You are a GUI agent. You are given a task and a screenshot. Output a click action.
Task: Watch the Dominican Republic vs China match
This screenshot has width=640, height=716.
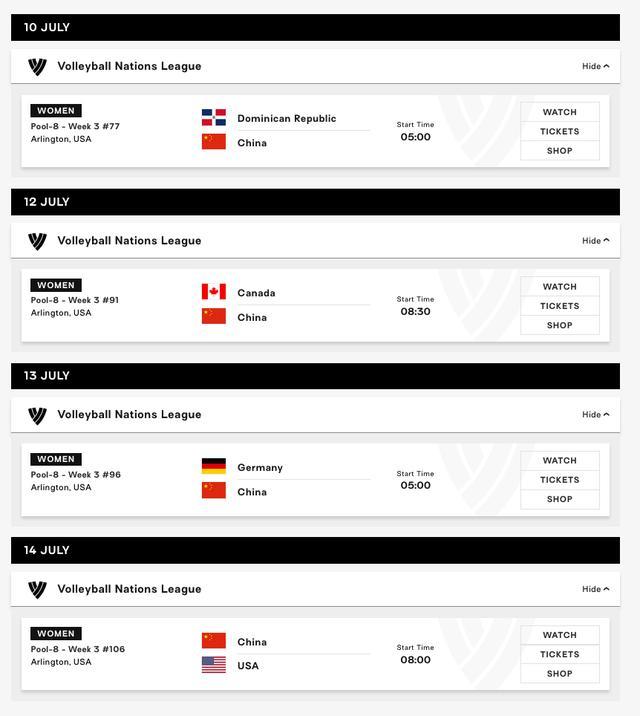pyautogui.click(x=560, y=112)
